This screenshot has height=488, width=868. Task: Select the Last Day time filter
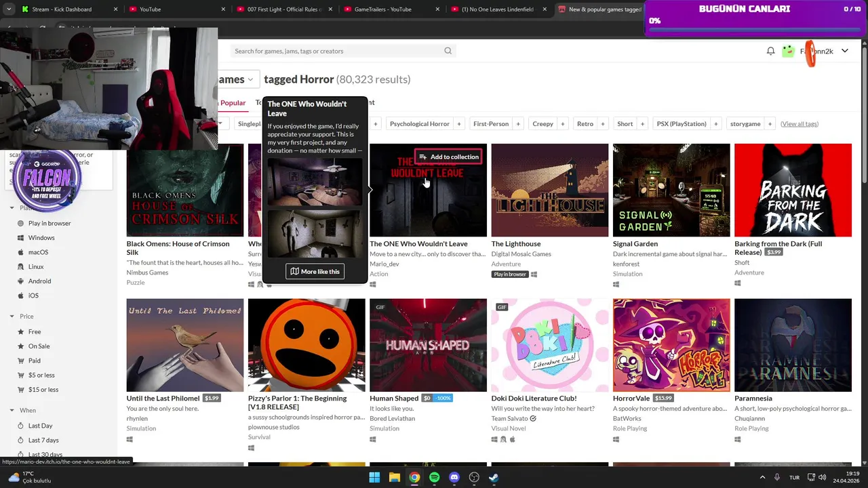(x=40, y=426)
